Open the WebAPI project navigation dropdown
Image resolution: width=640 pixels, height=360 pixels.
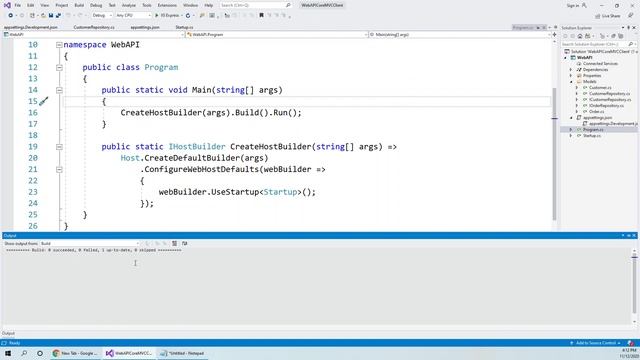(x=93, y=35)
